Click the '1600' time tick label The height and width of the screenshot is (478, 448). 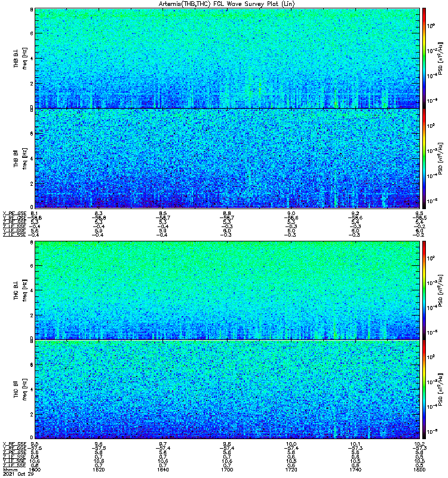pyautogui.click(x=35, y=470)
